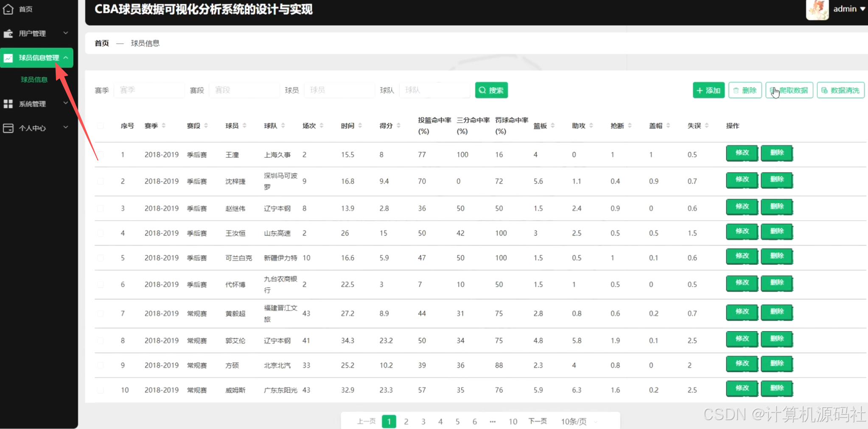Sort table by 时间 column arrows

pyautogui.click(x=360, y=126)
